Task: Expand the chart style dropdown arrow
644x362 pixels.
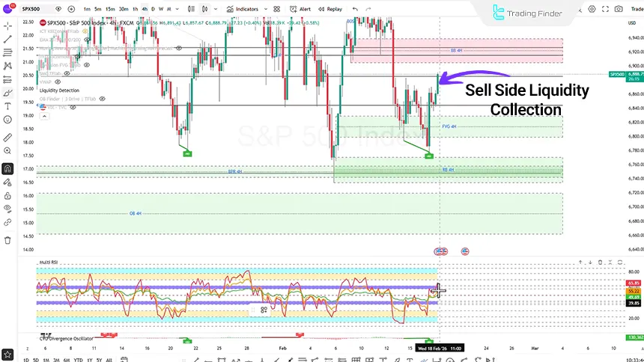Action: (216, 9)
